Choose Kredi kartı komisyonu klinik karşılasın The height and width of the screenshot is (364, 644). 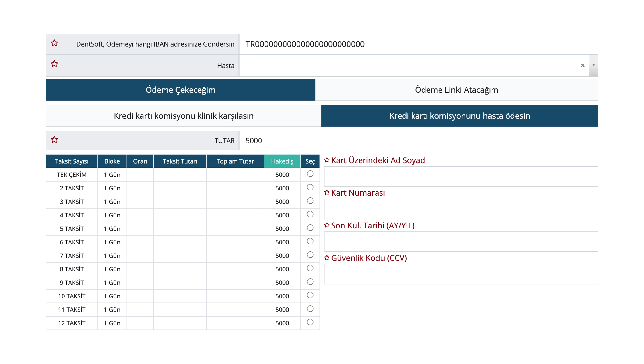(x=183, y=116)
